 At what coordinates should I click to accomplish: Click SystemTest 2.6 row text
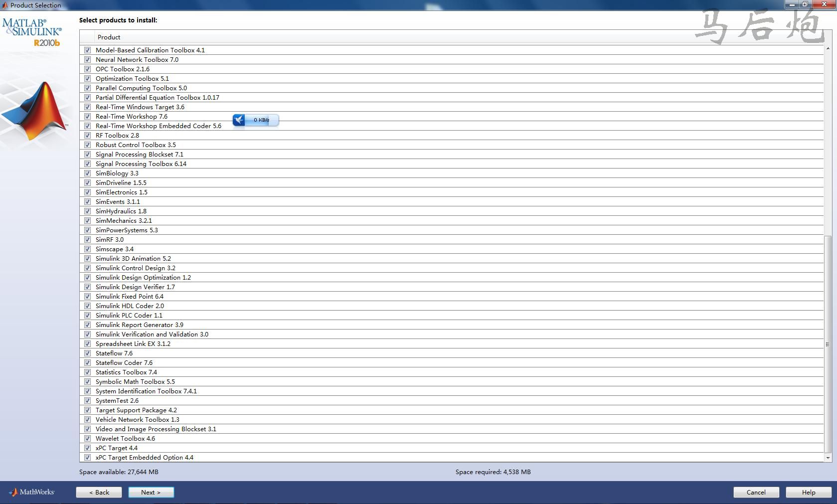point(117,400)
